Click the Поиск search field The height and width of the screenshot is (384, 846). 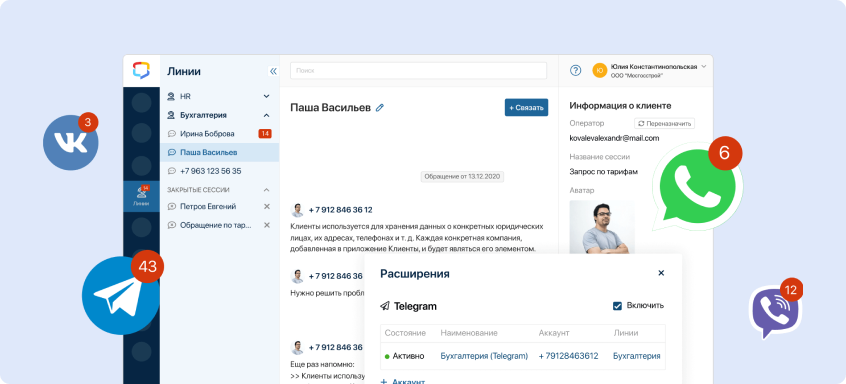[419, 71]
